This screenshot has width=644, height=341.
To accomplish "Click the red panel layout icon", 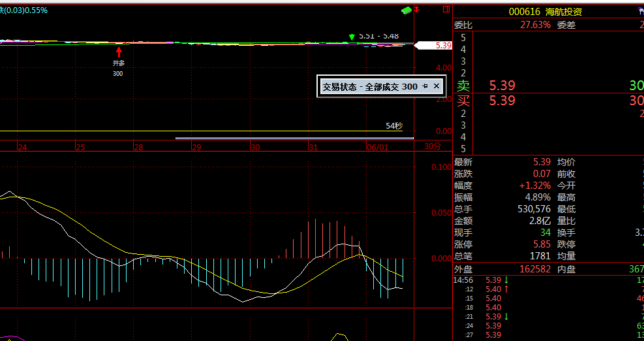I will click(x=446, y=10).
